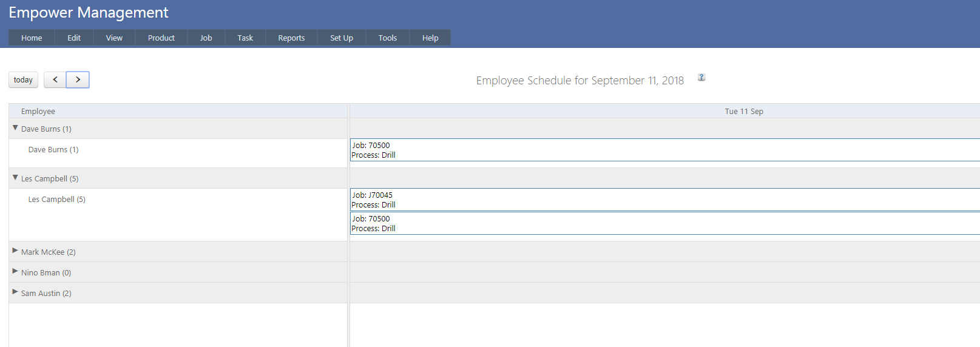
Task: Collapse the Dave Burns group
Action: click(x=15, y=128)
